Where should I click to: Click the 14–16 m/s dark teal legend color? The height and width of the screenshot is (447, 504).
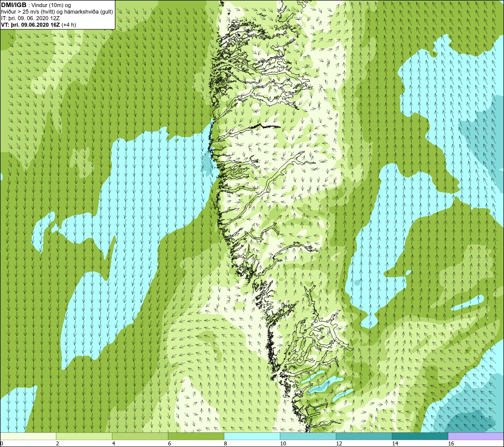click(x=420, y=436)
